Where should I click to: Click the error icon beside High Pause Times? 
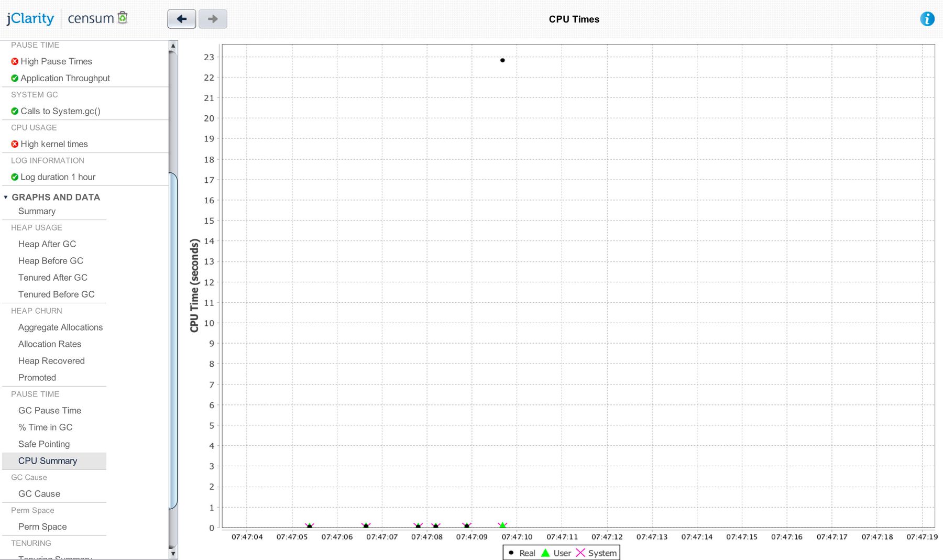click(14, 61)
